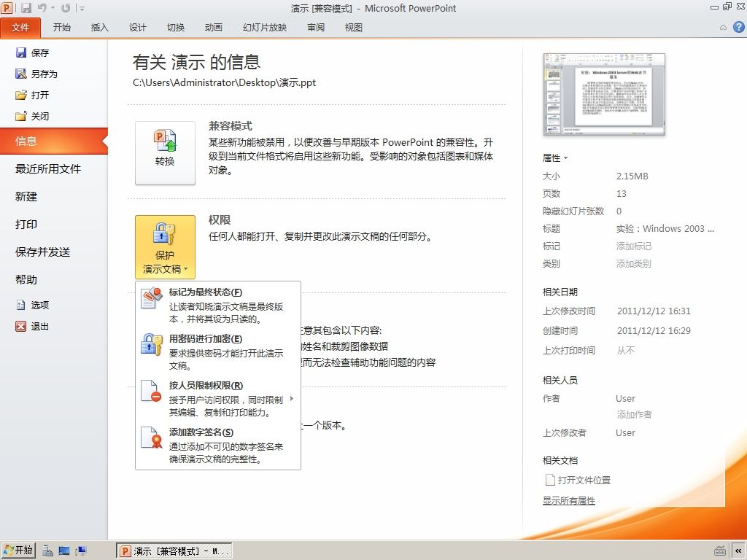Screen dimensions: 747x560
Task: Select 保存并发送 in the sidebar
Action: click(x=43, y=252)
